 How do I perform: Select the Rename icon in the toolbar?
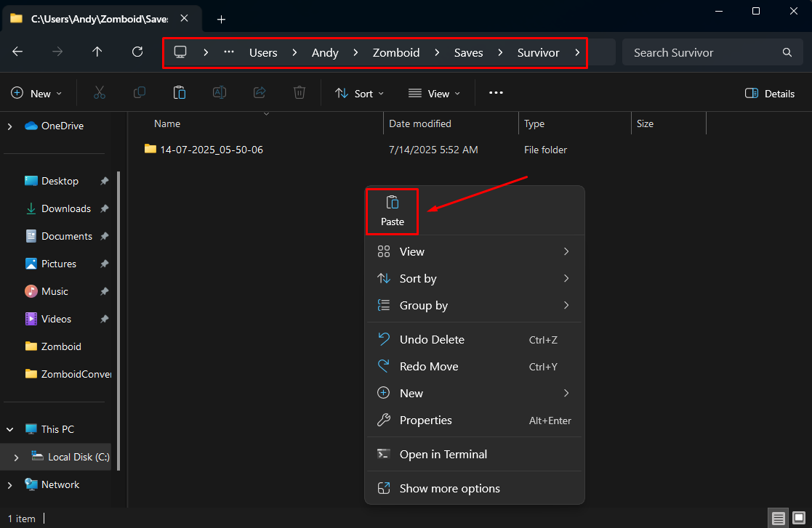click(x=220, y=93)
